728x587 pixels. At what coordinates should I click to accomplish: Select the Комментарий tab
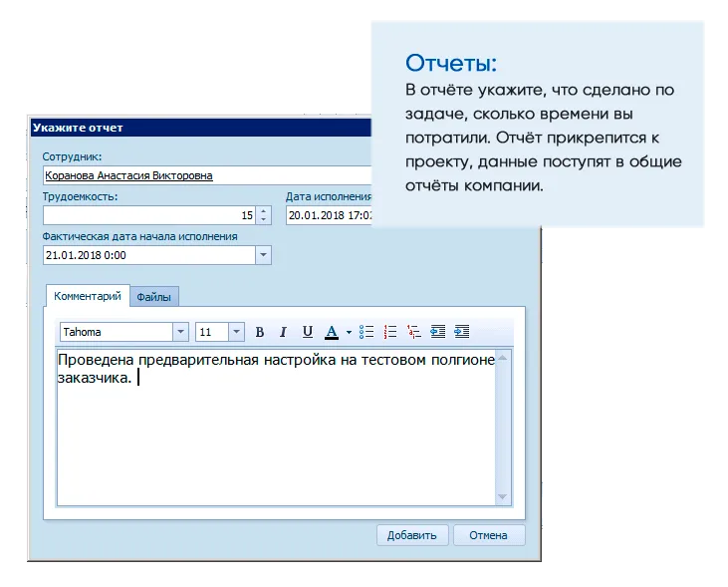[88, 296]
